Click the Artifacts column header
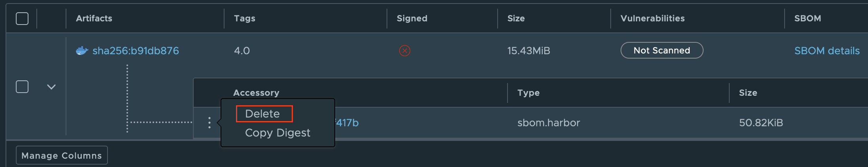The width and height of the screenshot is (868, 167). coord(94,19)
